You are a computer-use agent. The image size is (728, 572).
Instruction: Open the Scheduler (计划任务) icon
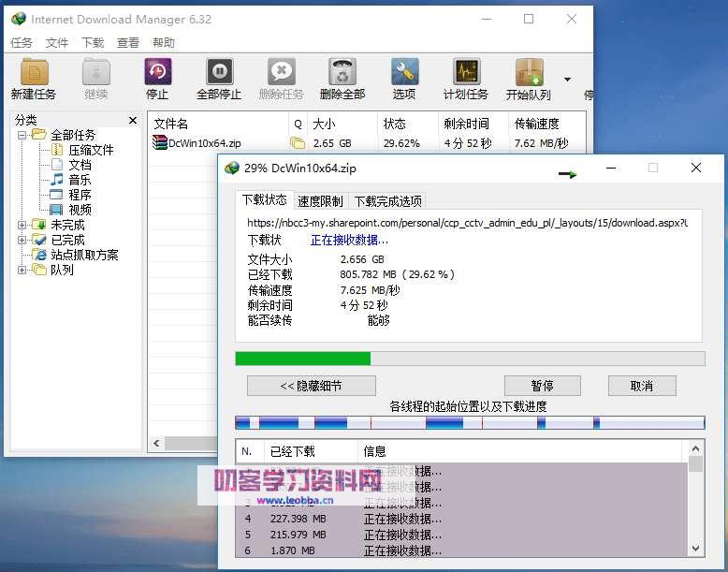(x=466, y=72)
